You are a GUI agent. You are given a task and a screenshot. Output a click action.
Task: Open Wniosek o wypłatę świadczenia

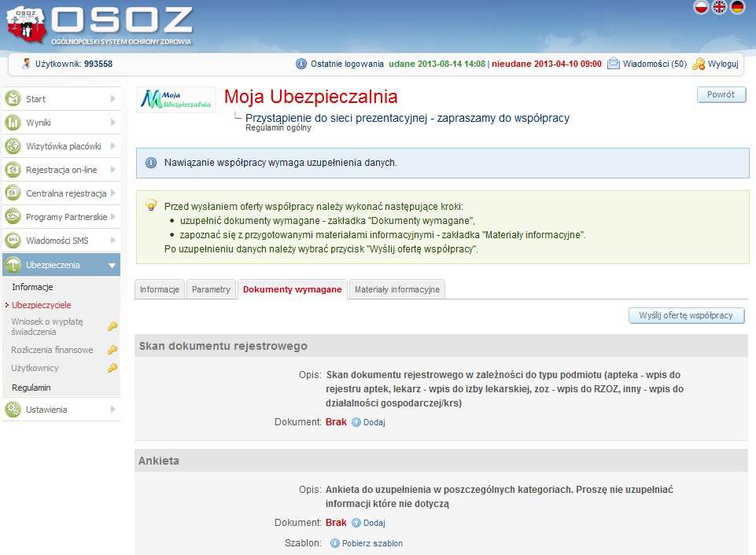point(46,327)
